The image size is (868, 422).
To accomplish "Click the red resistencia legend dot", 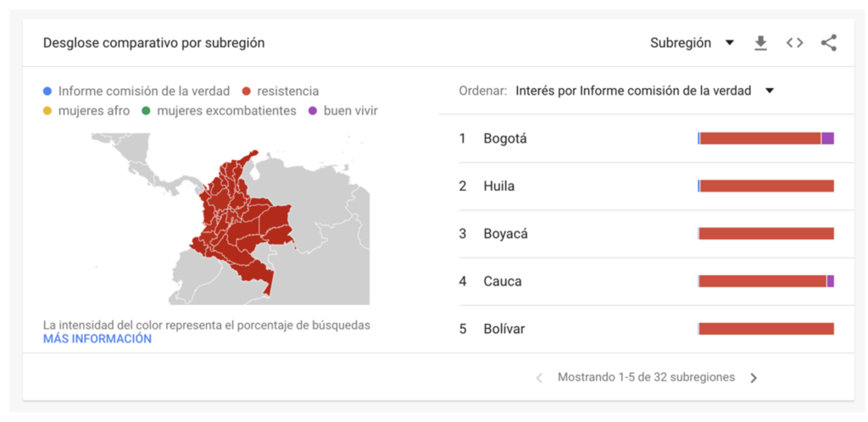I will 247,92.
